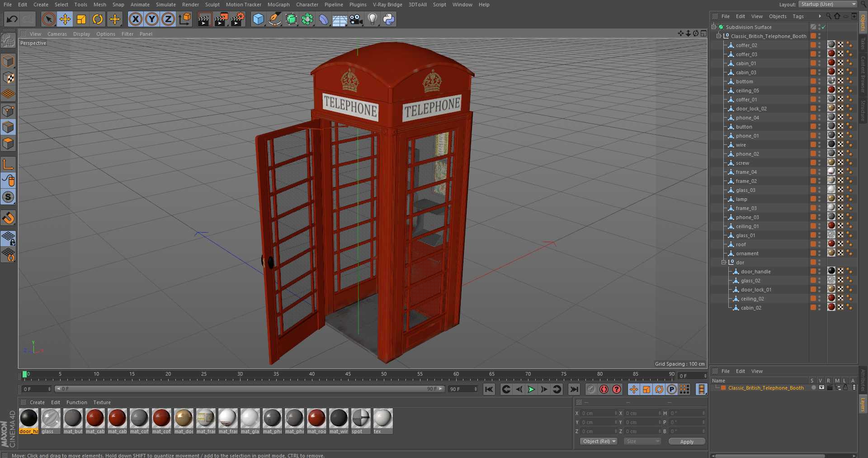Select the mat_roo material swatch
The width and height of the screenshot is (868, 458).
click(x=316, y=421)
